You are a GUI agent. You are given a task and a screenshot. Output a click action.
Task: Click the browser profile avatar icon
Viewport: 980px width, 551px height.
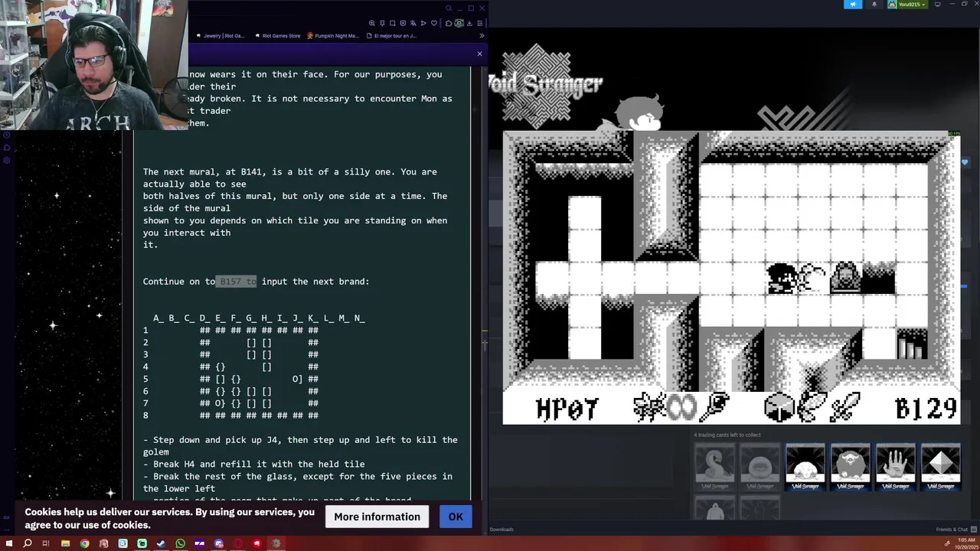click(459, 23)
